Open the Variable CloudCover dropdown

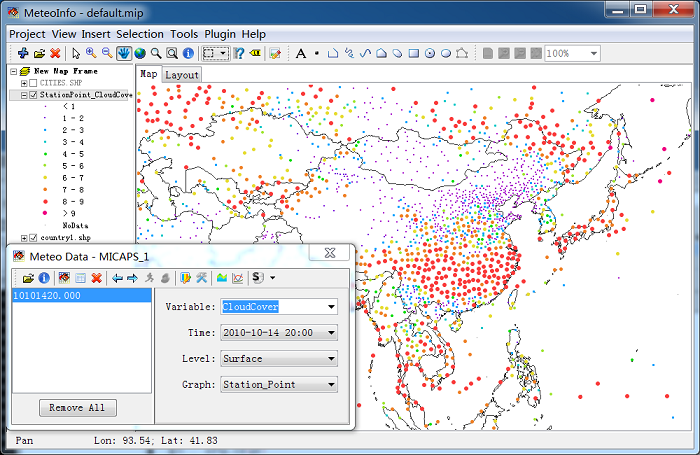331,307
